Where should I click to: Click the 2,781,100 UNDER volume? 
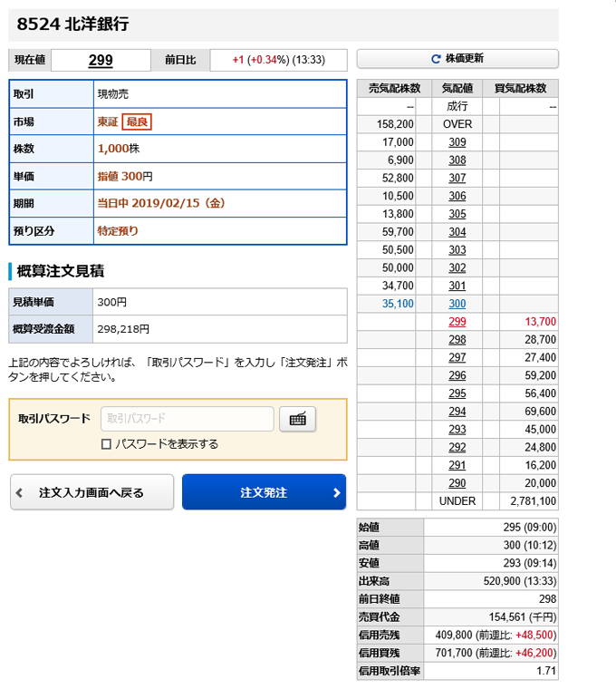point(533,501)
